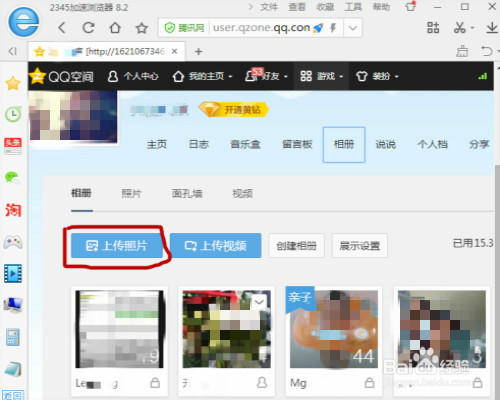Screen dimensions: 500x400
Task: Go to 个人中心 in the top navigation
Action: pyautogui.click(x=133, y=76)
